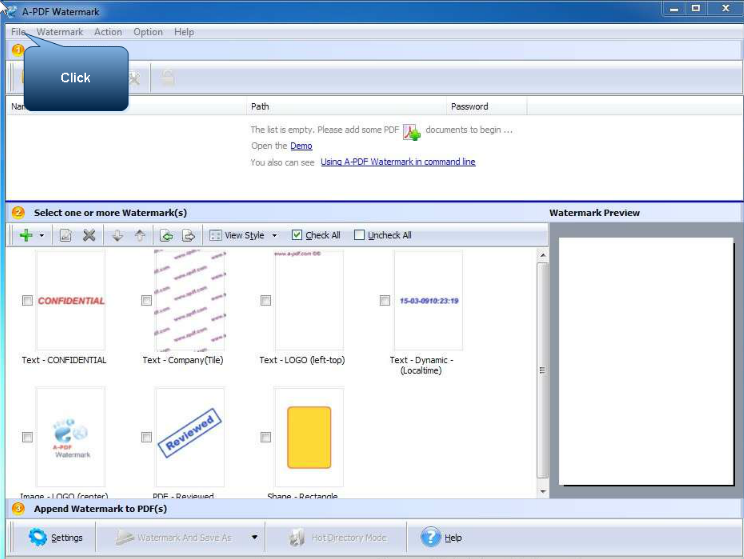Click the Help button at bottom
The width and height of the screenshot is (744, 559).
tap(441, 537)
